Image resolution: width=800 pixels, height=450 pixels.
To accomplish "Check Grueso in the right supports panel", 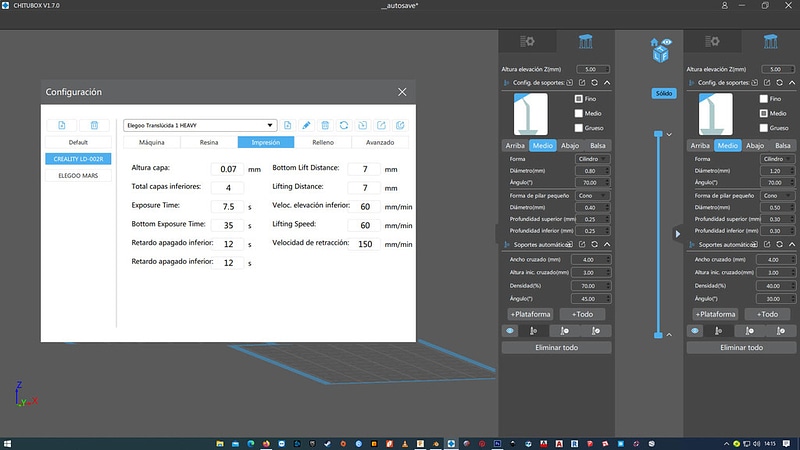I will coord(764,128).
